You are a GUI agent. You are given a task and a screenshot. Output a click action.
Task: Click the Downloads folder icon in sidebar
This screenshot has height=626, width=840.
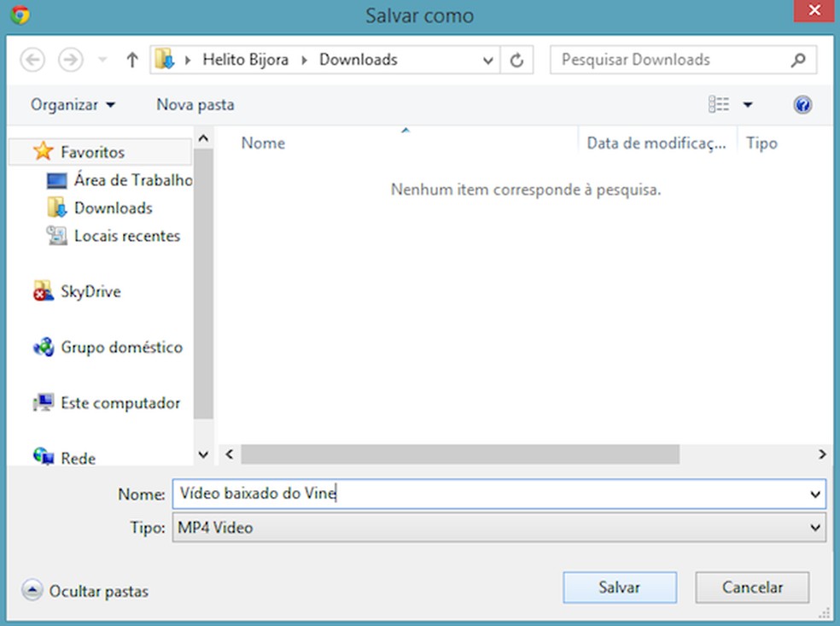(x=57, y=208)
